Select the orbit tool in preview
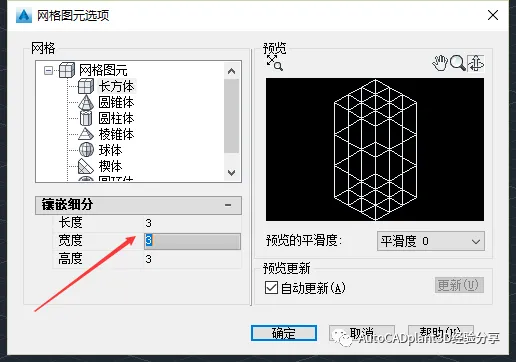Viewport: 516px width, 362px height. click(476, 63)
